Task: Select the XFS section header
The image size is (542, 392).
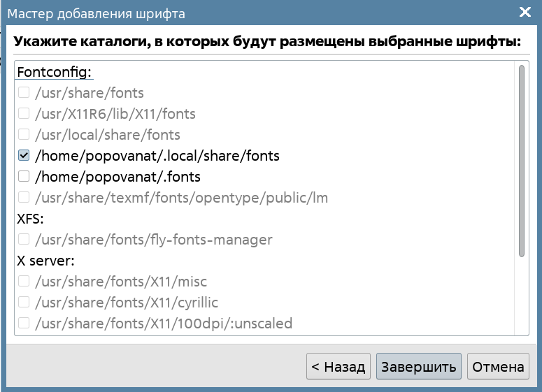Action: pos(30,219)
